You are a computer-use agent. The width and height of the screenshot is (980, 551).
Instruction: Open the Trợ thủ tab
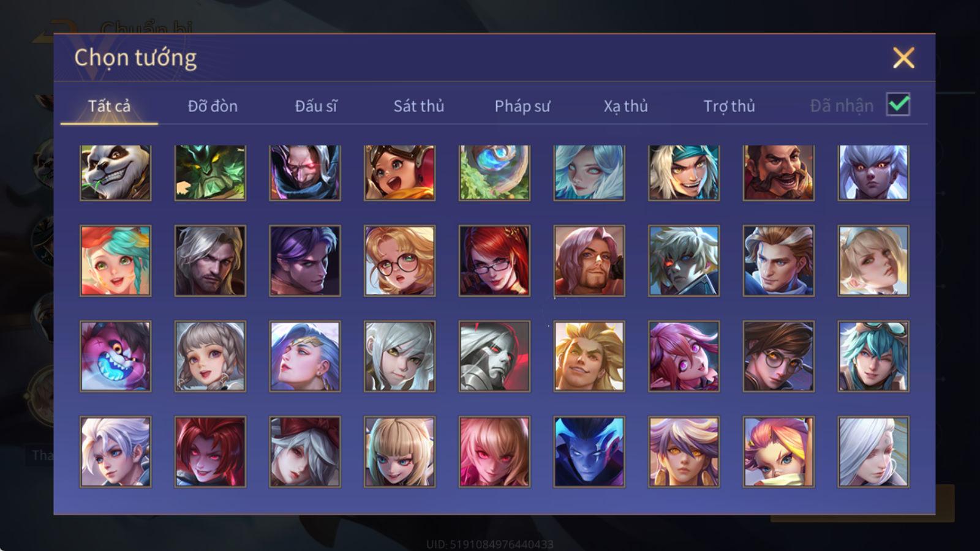tap(729, 106)
